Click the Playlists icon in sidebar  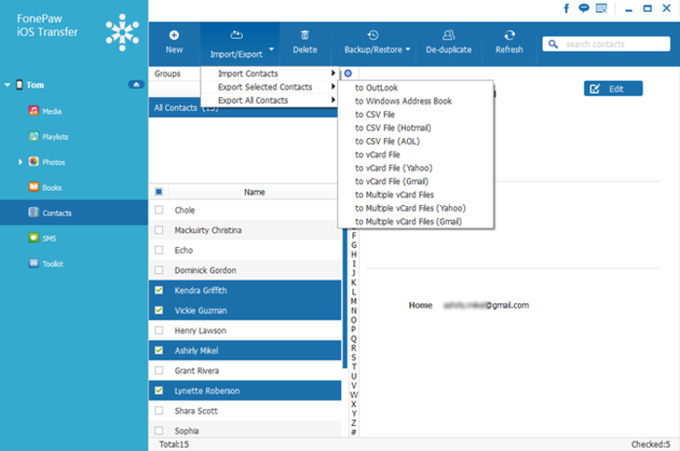coord(34,136)
